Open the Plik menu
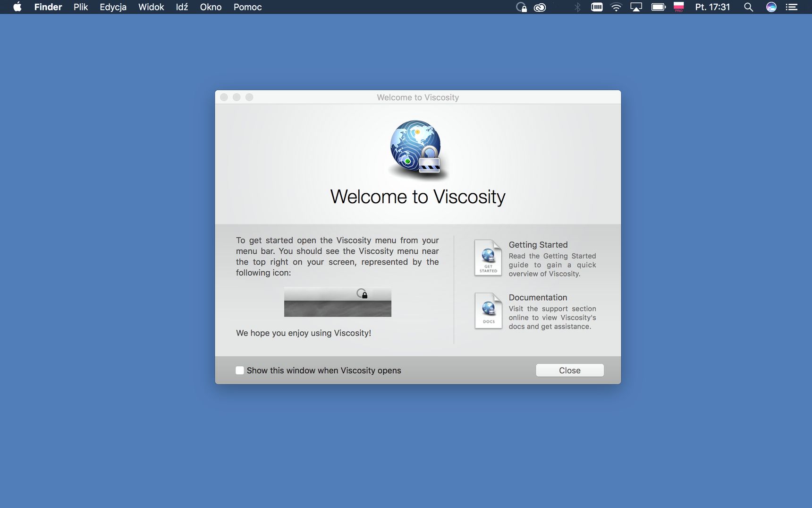This screenshot has width=812, height=508. pyautogui.click(x=81, y=7)
